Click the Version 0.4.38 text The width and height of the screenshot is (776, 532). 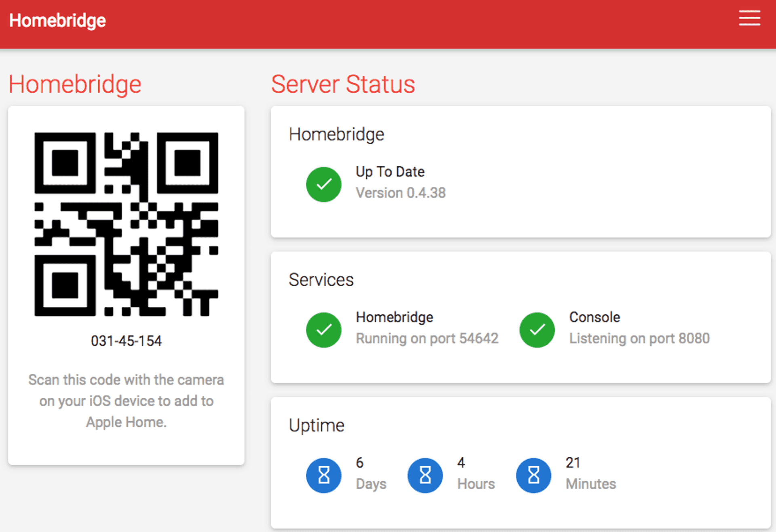[x=401, y=193]
